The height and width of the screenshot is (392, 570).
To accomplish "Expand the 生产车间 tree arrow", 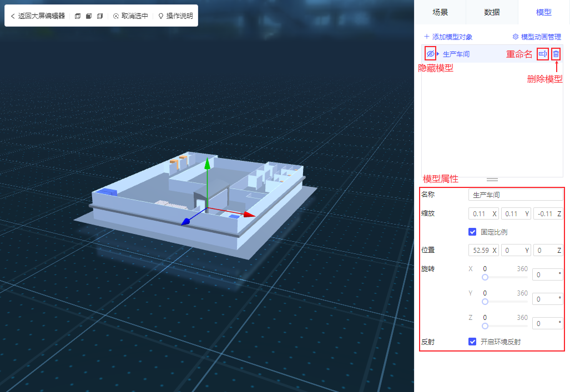I will point(438,54).
